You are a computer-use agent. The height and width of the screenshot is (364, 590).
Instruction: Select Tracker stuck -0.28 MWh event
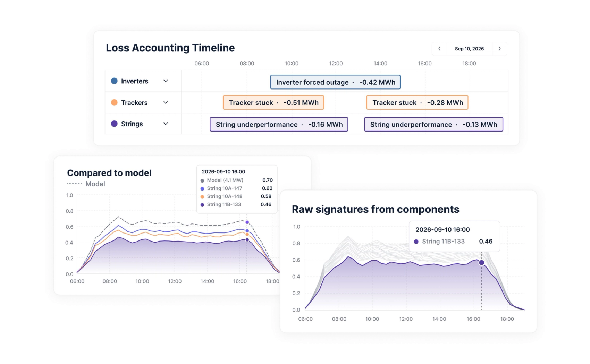point(417,103)
